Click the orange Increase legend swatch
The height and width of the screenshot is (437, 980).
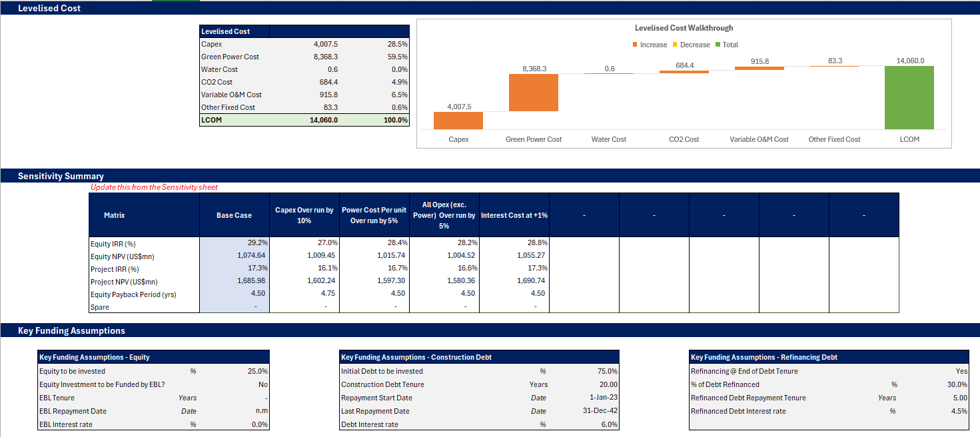[x=635, y=45]
